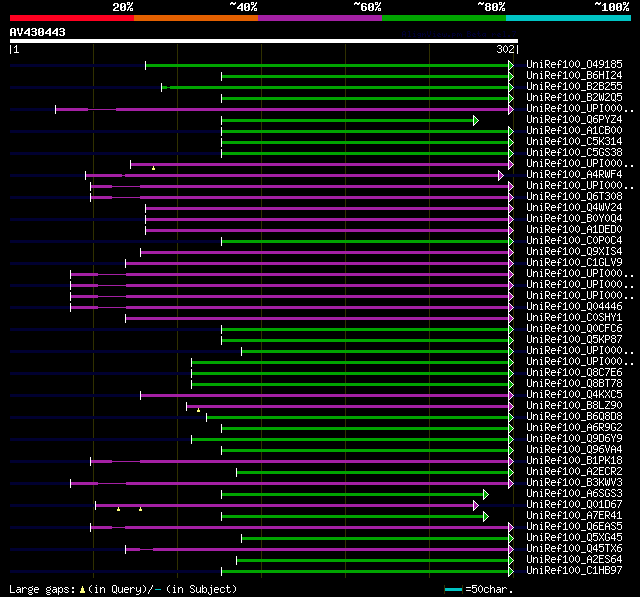640x597 pixels.
Task: Select the UniRef100_B0Y0Q4 label
Action: (574, 219)
